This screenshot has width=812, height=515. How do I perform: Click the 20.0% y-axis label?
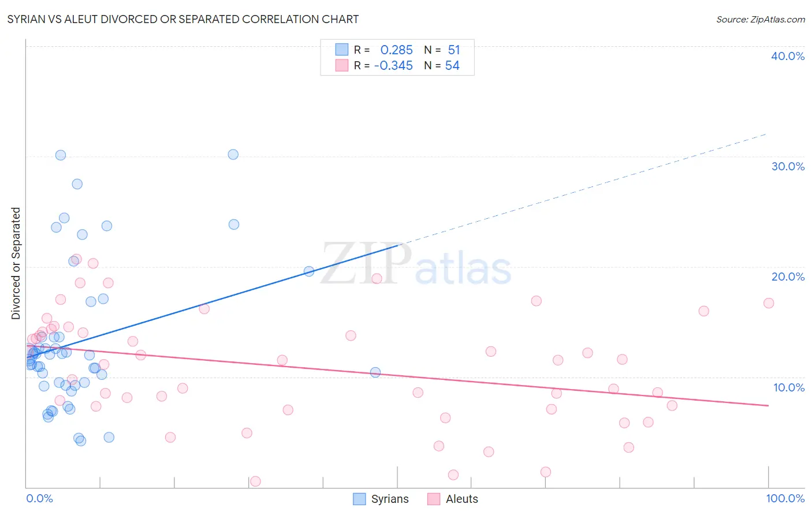(788, 277)
